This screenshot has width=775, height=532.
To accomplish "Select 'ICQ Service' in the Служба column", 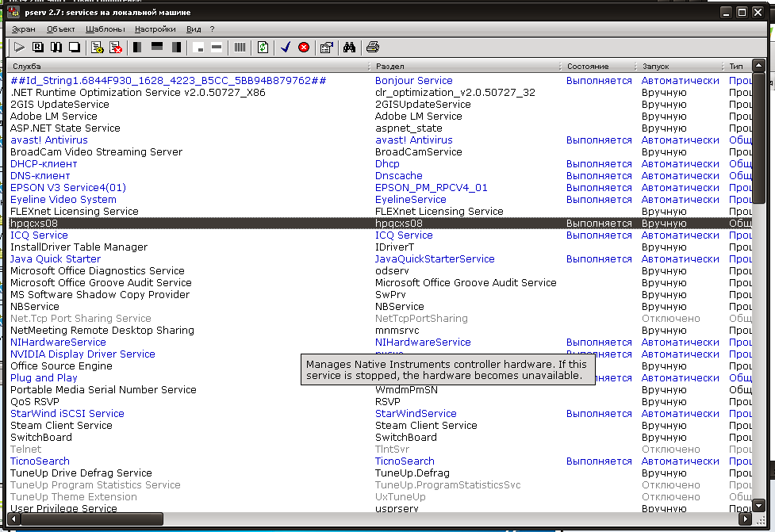I will tap(39, 235).
